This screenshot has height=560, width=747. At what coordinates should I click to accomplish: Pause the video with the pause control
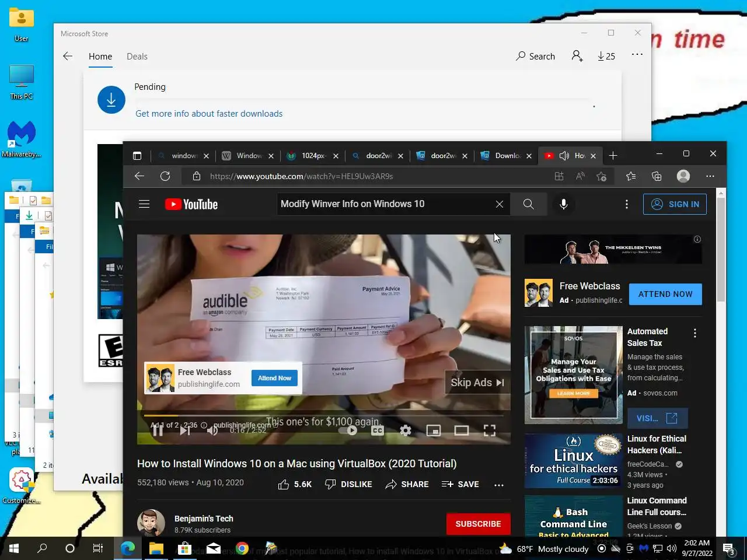click(158, 430)
